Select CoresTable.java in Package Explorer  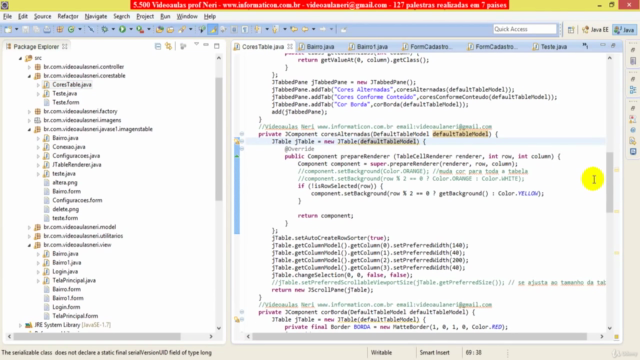pyautogui.click(x=72, y=84)
